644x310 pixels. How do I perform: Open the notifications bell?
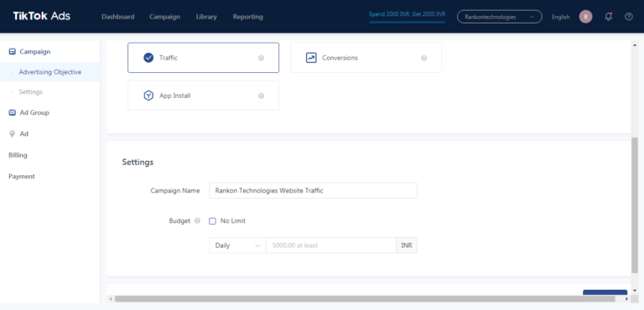(x=609, y=17)
